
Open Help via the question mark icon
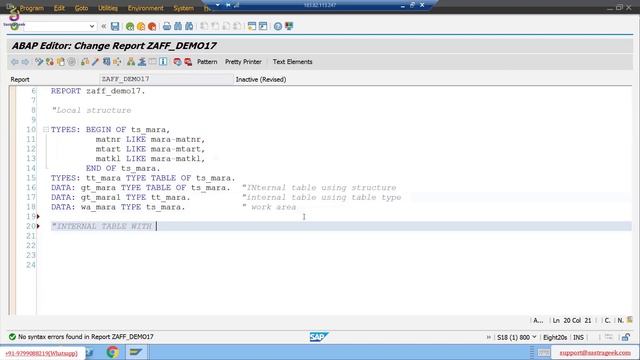[278, 27]
